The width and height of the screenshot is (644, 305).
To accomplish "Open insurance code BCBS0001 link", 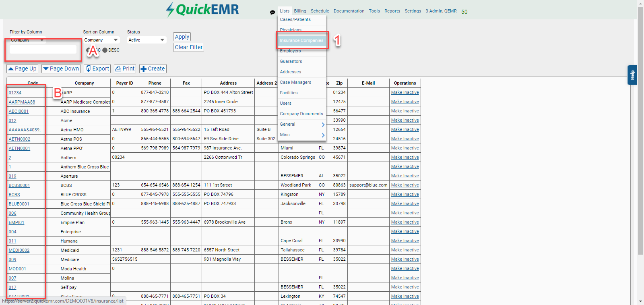I will 19,186.
